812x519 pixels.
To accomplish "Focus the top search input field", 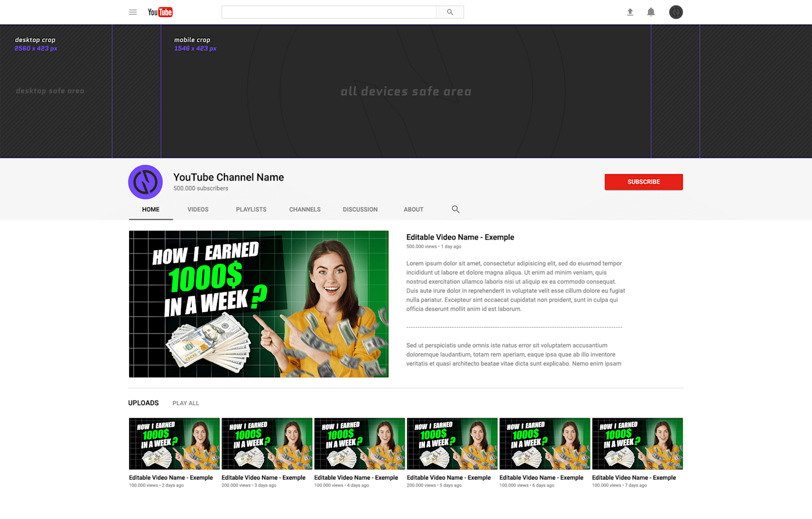I will point(329,12).
